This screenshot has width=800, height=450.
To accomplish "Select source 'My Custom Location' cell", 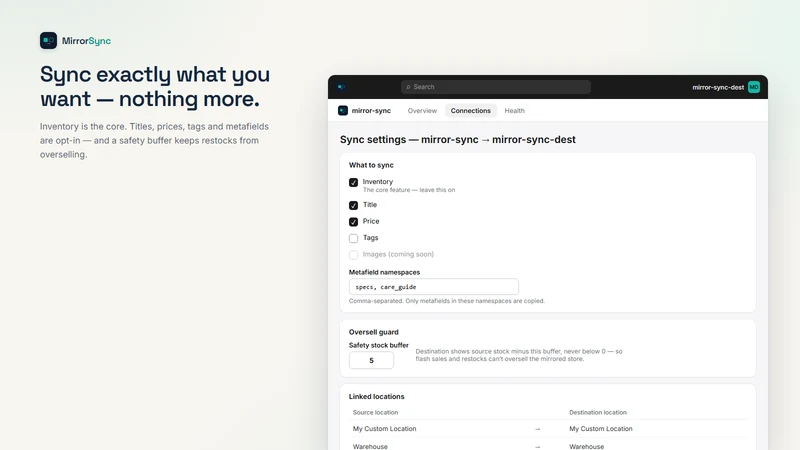I will click(384, 429).
